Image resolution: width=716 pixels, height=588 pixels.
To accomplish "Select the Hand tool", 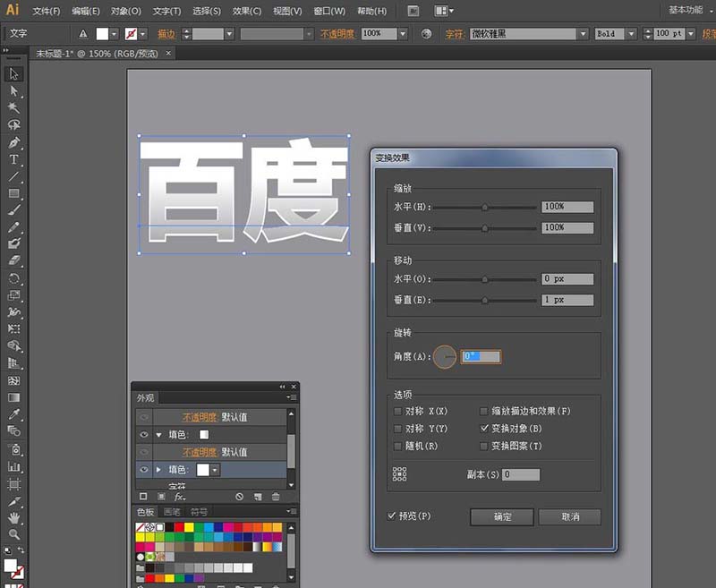I will point(13,517).
